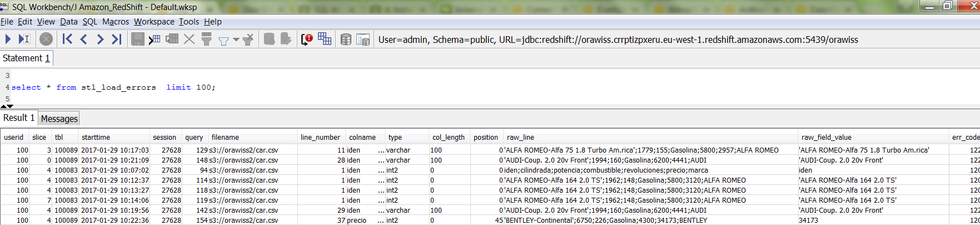
Task: Select the raw_line cell with CSV header names
Action: click(650, 170)
